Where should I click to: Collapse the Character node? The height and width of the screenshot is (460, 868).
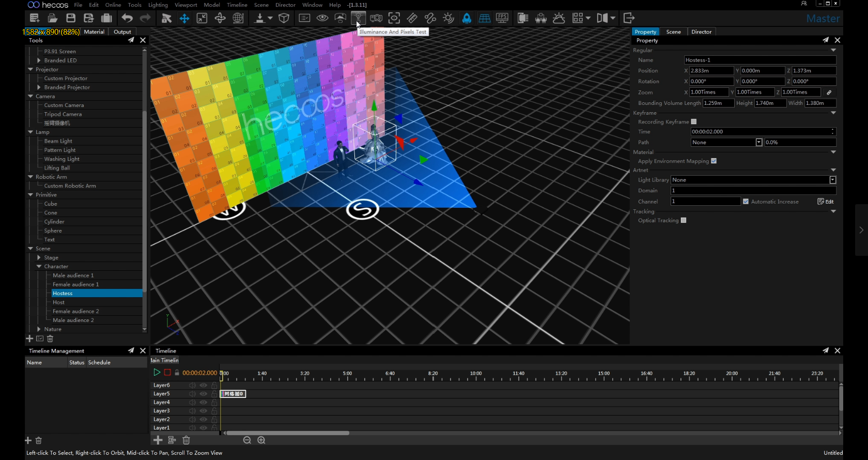pyautogui.click(x=39, y=267)
